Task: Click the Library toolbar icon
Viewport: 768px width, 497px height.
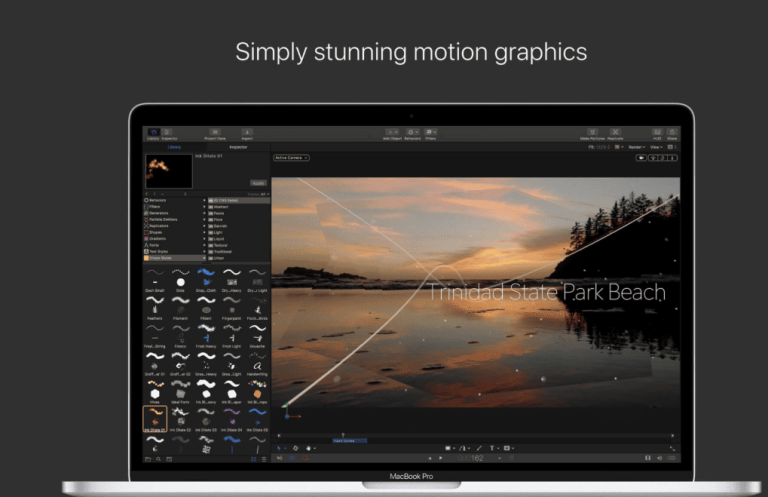Action: [x=153, y=132]
